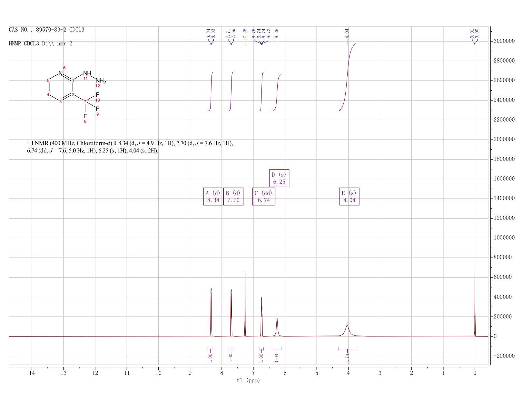Click the 1H NMR multiplet report text
The height and width of the screenshot is (411, 532).
pos(130,147)
